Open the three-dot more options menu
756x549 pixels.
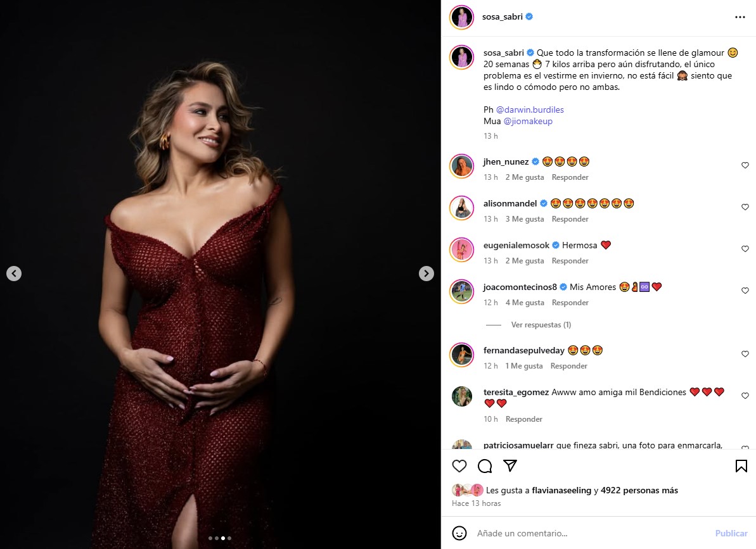740,17
